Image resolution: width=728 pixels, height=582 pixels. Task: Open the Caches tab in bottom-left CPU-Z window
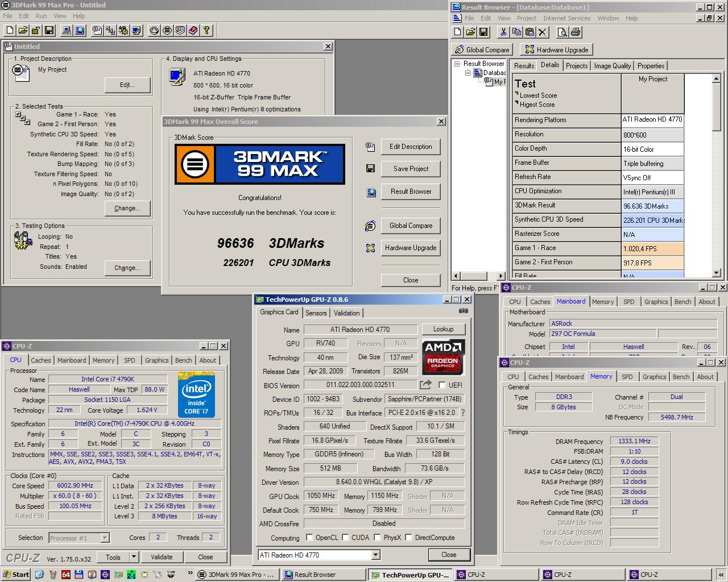[x=41, y=360]
